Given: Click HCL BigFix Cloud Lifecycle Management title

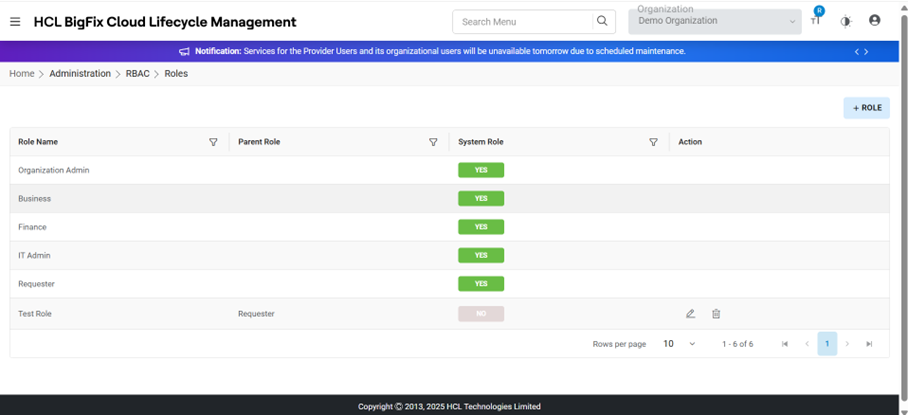Looking at the screenshot, I should [165, 22].
